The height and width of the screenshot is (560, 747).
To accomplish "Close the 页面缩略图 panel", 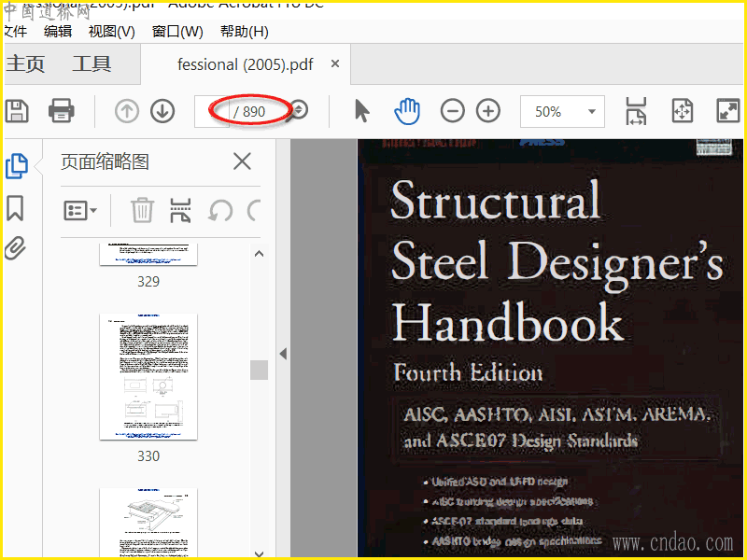I will 242,161.
